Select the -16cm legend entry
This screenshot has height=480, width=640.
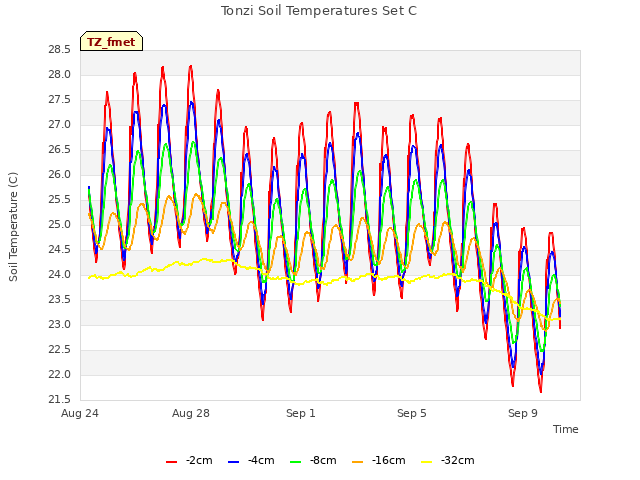(379, 460)
